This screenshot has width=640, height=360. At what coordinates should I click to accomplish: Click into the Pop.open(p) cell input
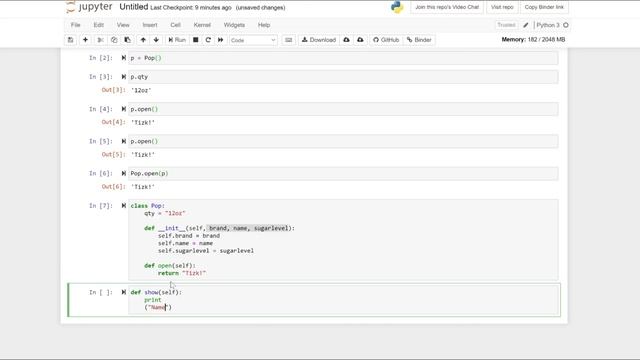(343, 173)
